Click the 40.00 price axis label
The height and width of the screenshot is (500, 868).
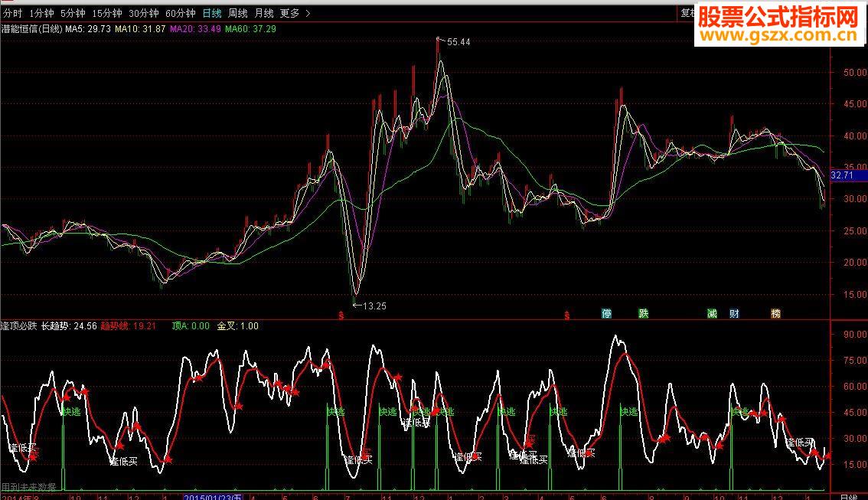pyautogui.click(x=855, y=136)
